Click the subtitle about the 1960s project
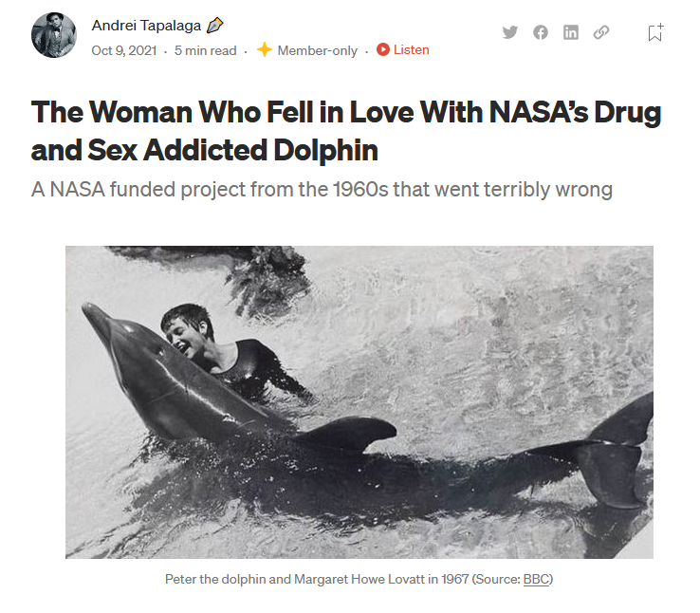Viewport: 700px width, 613px height. [x=322, y=189]
